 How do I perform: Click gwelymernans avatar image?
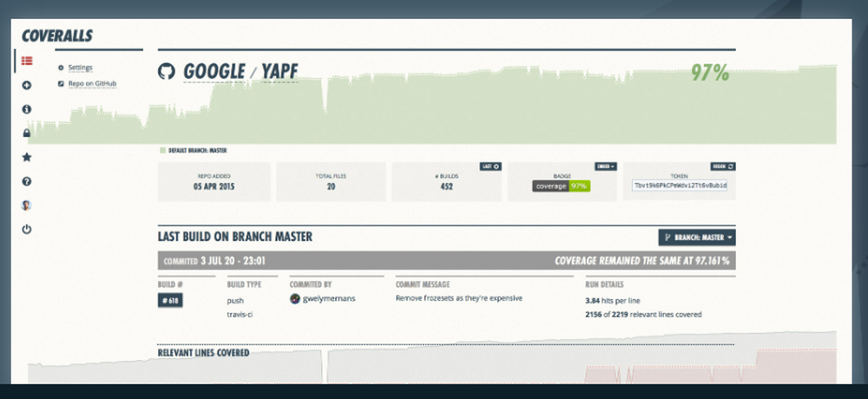295,299
